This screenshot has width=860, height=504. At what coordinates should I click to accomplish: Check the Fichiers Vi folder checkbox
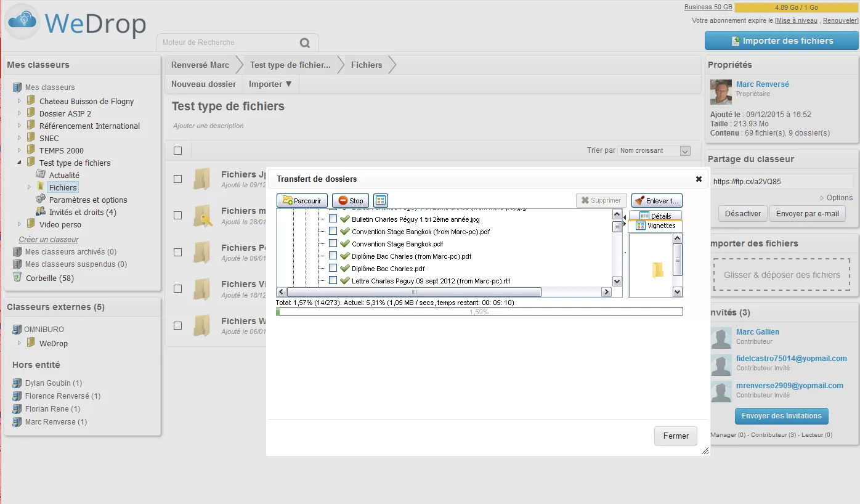(178, 288)
